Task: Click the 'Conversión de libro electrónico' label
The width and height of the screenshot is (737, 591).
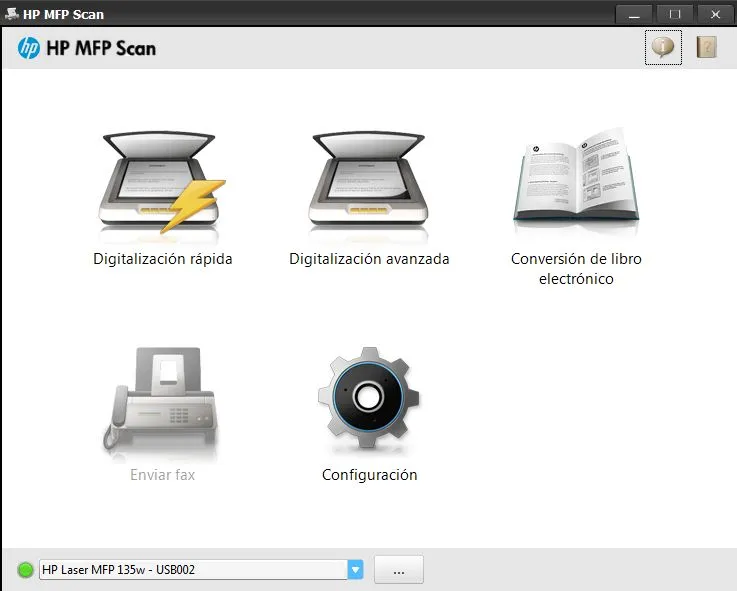Action: pos(576,269)
